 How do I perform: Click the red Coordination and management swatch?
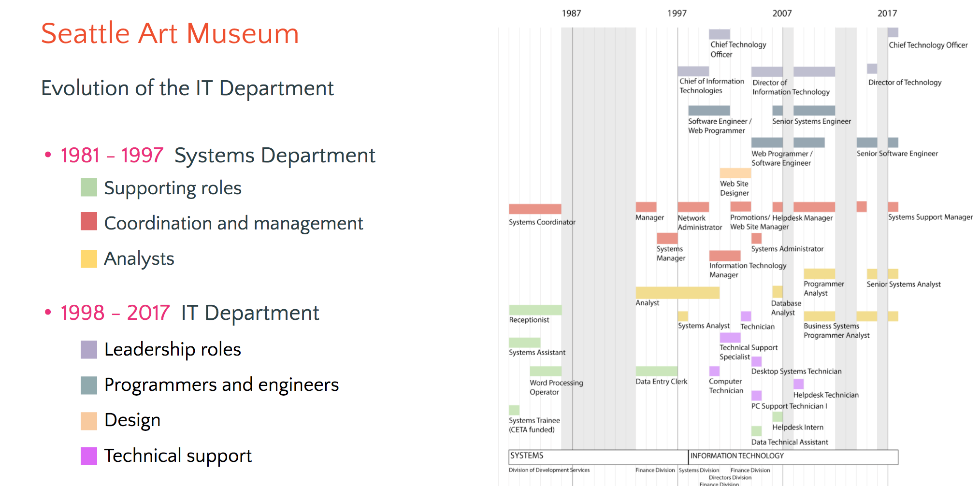(x=89, y=221)
